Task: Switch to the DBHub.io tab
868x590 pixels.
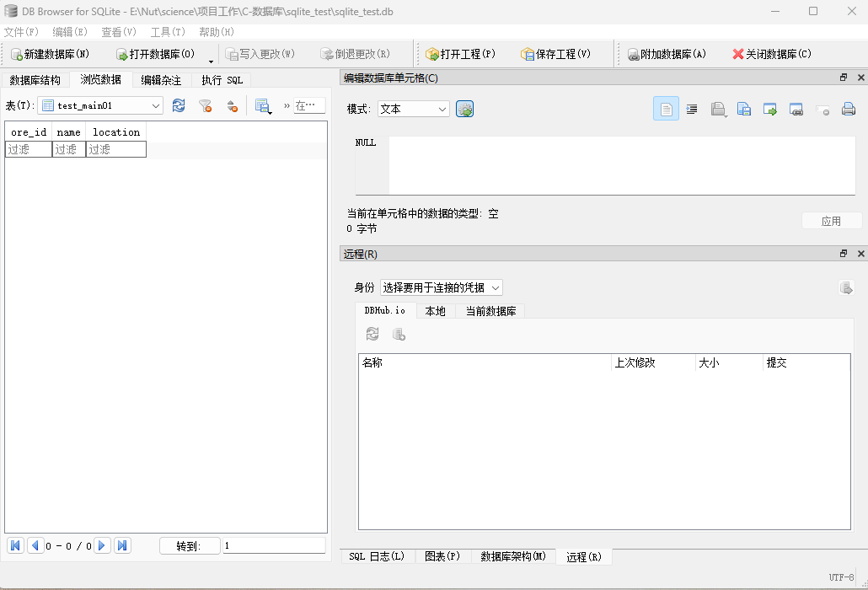Action: click(x=385, y=310)
